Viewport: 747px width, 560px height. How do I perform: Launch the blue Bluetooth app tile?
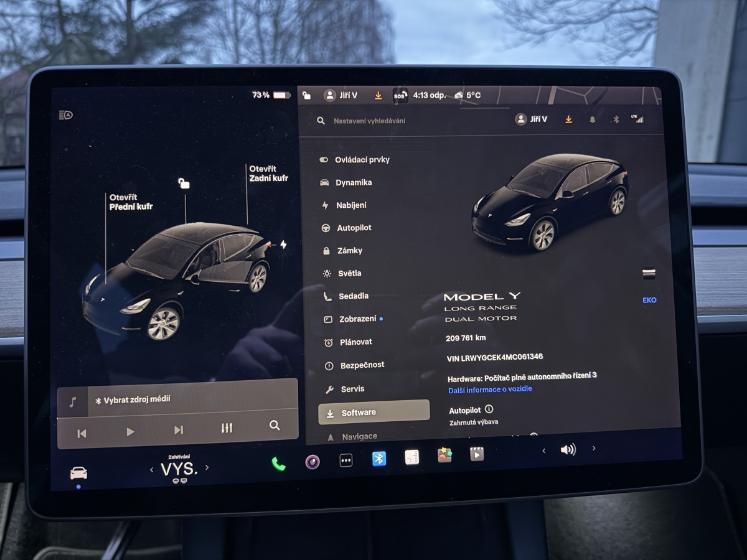point(378,459)
